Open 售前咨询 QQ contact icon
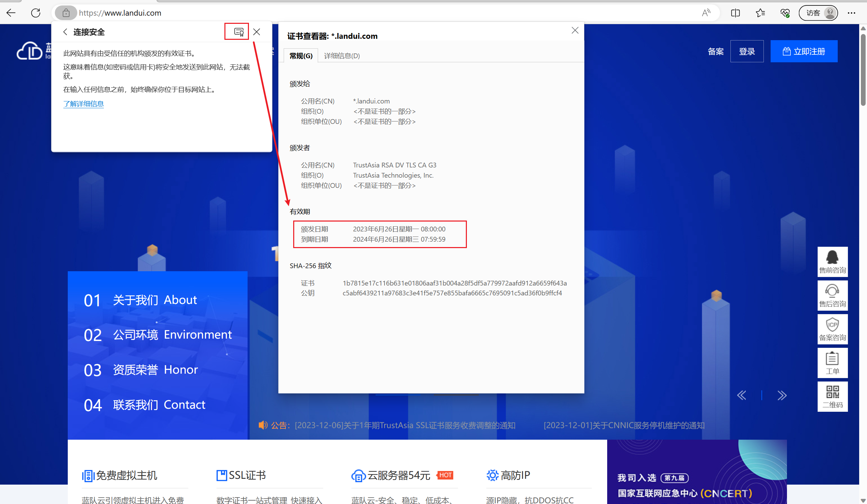The image size is (867, 504). tap(833, 262)
